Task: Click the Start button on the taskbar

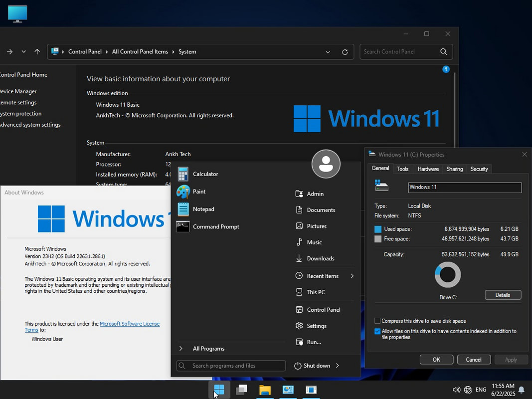Action: (219, 390)
